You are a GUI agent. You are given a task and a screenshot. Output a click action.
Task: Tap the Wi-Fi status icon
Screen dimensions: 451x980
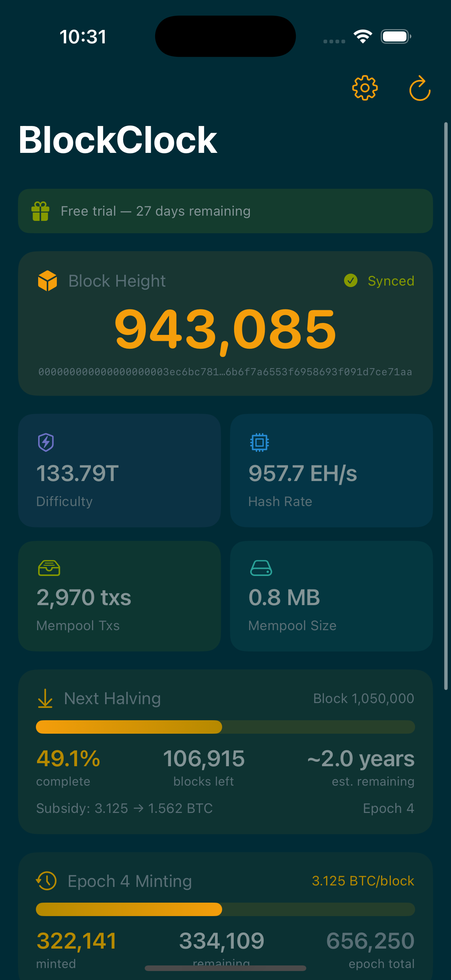[363, 37]
